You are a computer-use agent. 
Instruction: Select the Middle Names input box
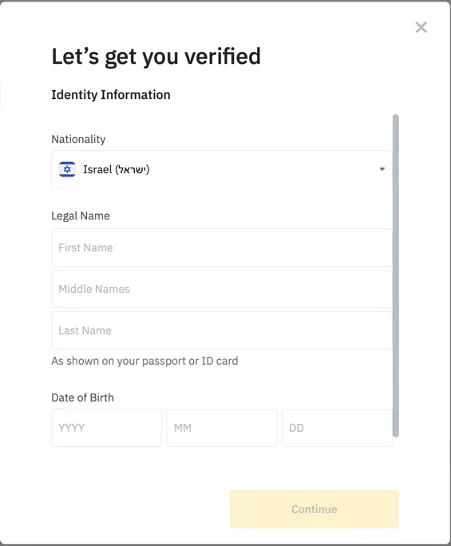222,289
